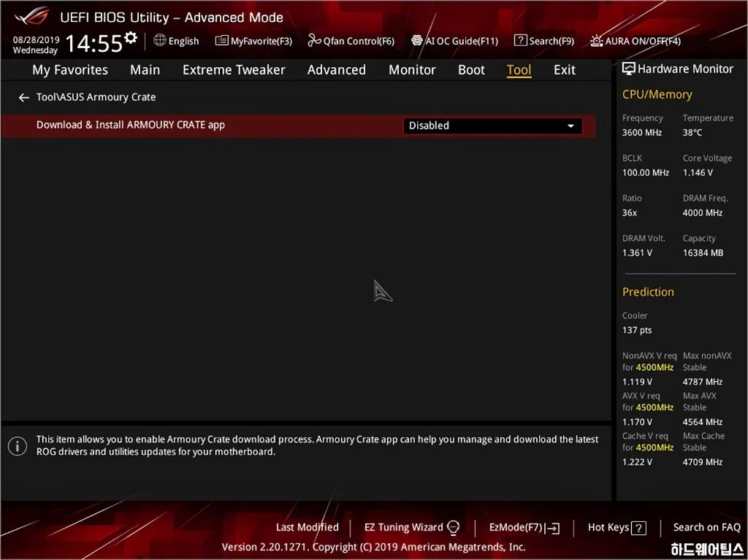This screenshot has height=560, width=748.
Task: Click the info icon beside help text
Action: tap(18, 446)
